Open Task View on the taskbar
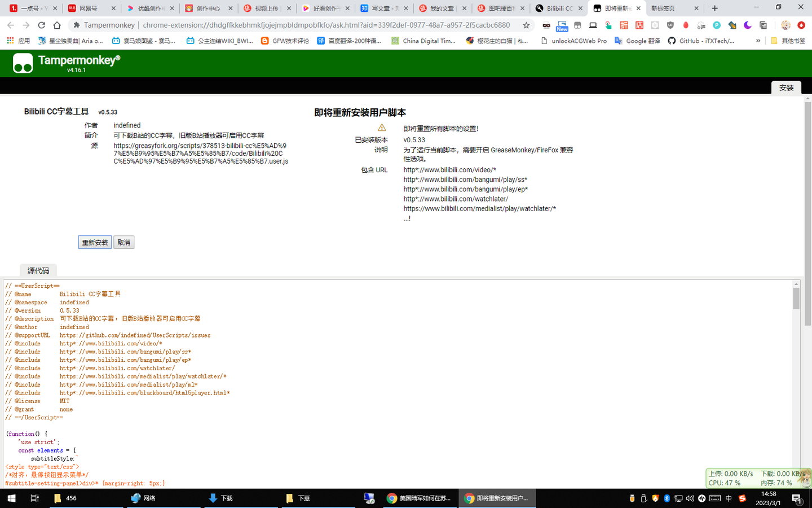This screenshot has width=812, height=508. pos(34,498)
